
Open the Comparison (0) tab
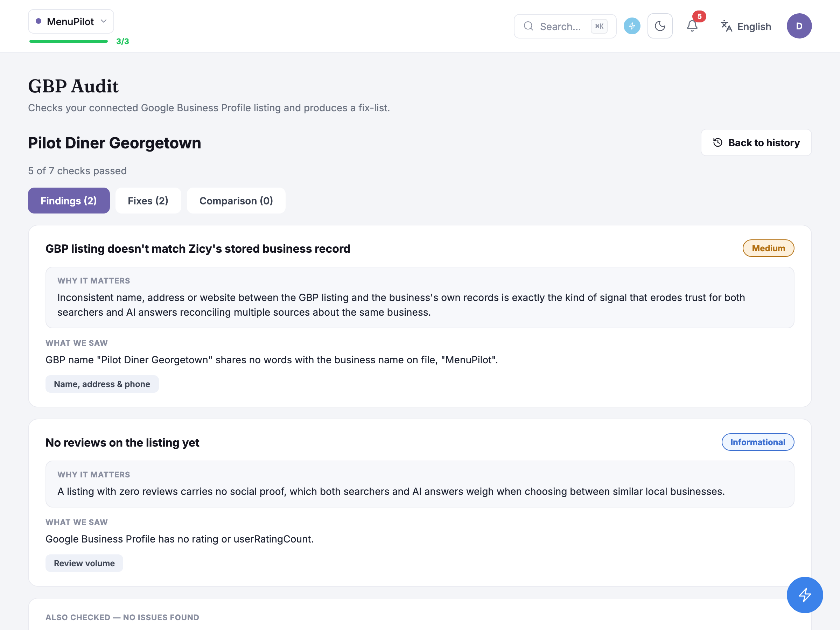coord(236,201)
